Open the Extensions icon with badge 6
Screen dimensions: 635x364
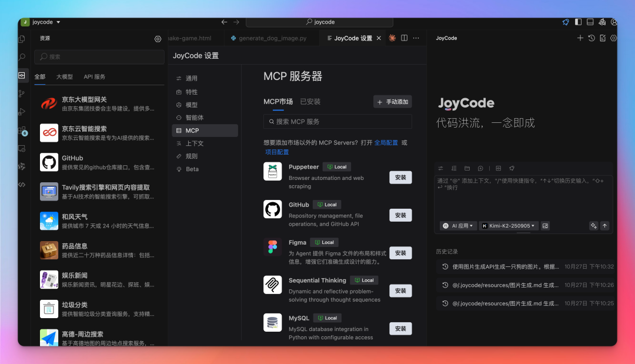coord(22,131)
